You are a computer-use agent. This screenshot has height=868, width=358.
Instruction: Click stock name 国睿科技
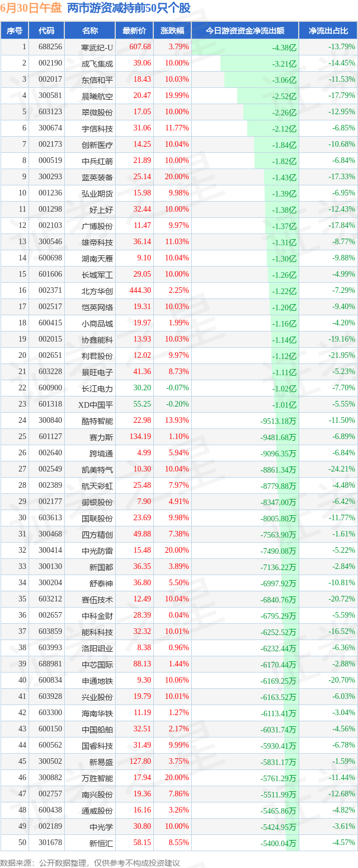[97, 745]
